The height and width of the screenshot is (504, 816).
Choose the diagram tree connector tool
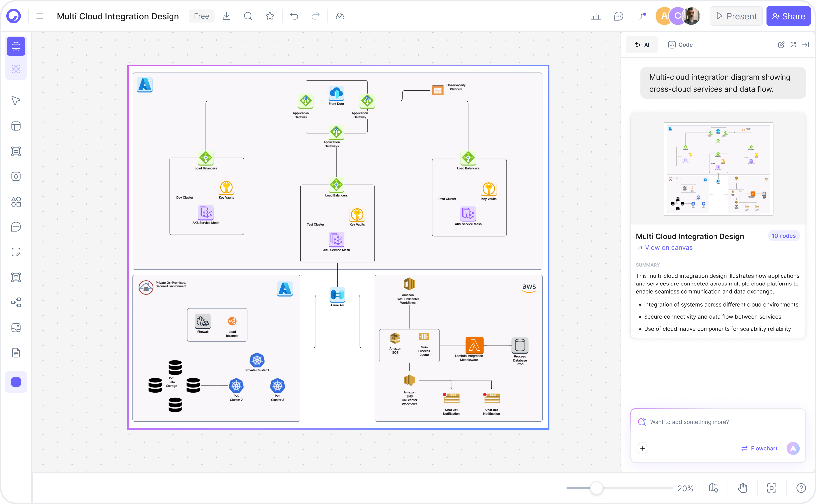point(16,302)
